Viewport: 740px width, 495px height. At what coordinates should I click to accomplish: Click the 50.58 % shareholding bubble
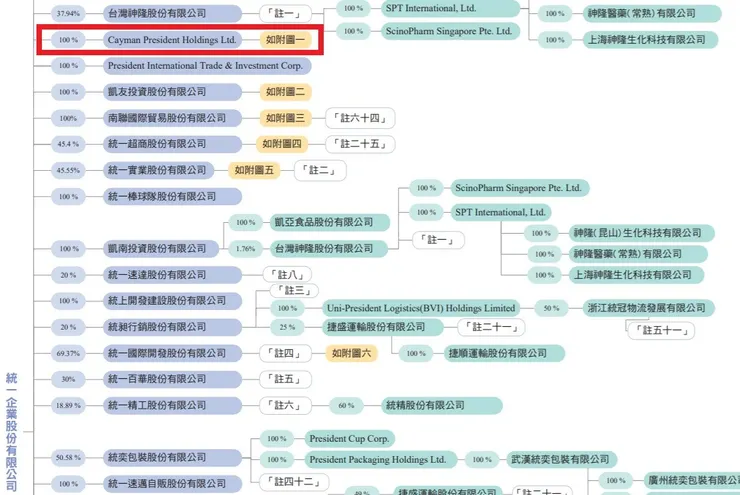[68, 457]
